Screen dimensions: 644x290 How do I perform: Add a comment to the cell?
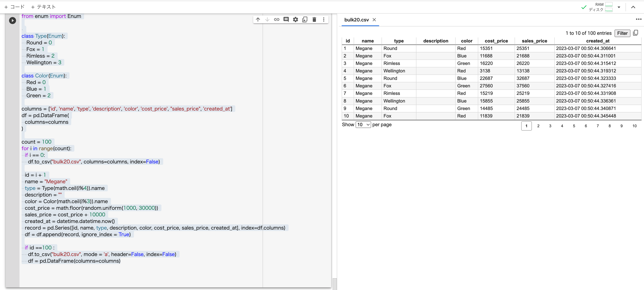pyautogui.click(x=286, y=19)
